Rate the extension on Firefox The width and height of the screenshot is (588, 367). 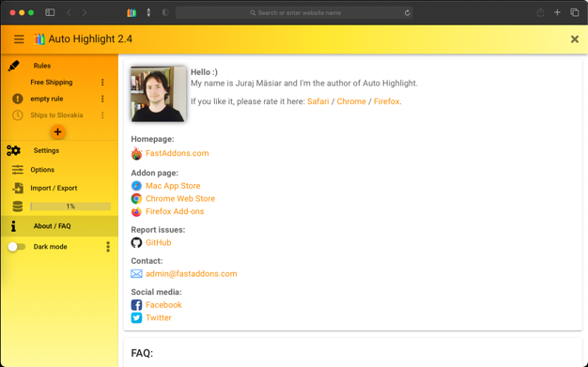tap(386, 101)
